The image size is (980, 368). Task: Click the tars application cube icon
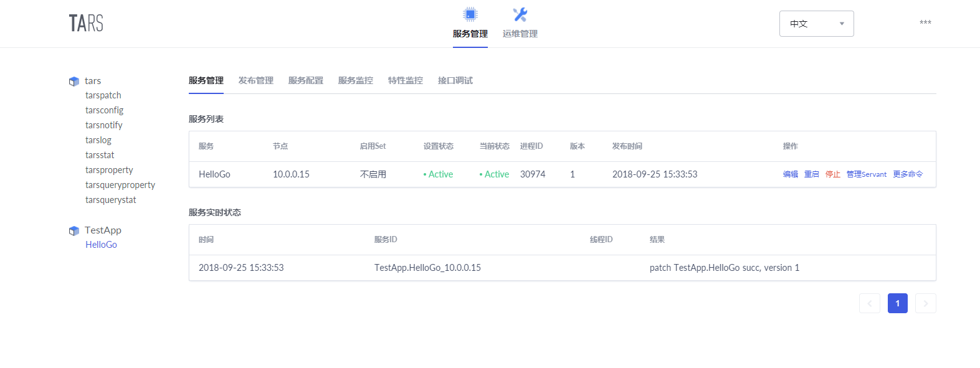click(74, 82)
